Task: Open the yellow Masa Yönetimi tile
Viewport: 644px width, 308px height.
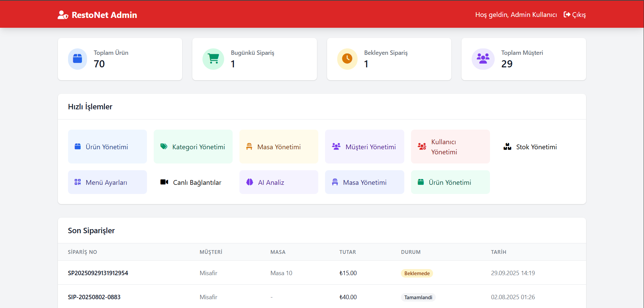Action: pyautogui.click(x=279, y=147)
